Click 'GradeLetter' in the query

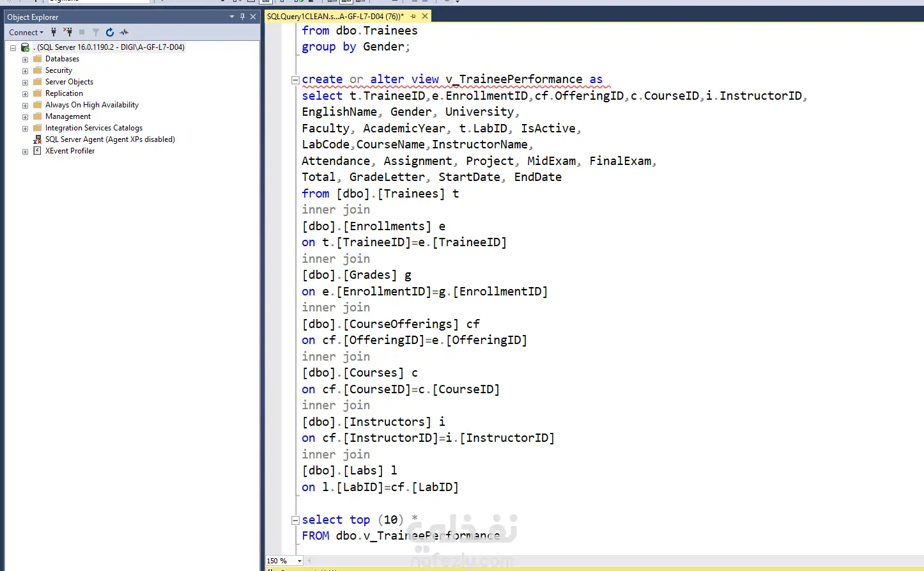(387, 177)
